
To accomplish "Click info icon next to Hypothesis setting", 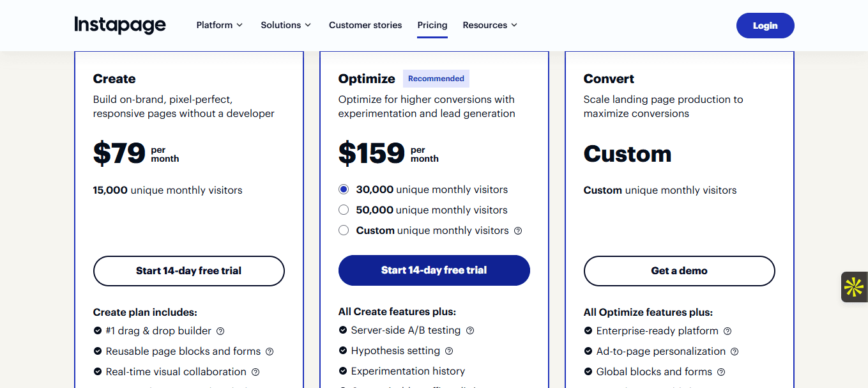I will point(449,351).
